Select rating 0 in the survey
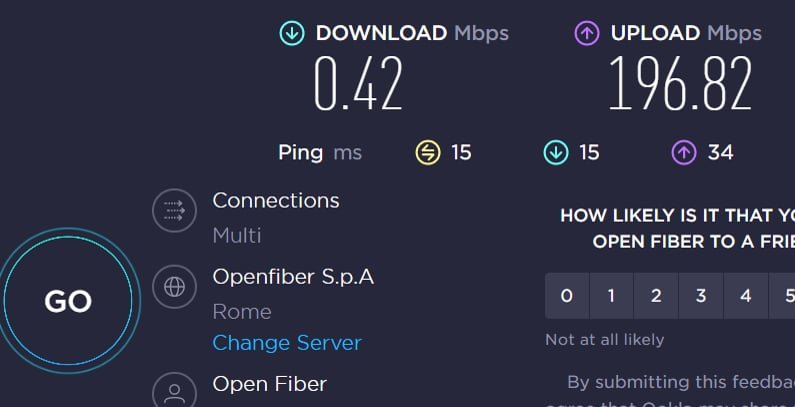The height and width of the screenshot is (407, 795). click(567, 295)
